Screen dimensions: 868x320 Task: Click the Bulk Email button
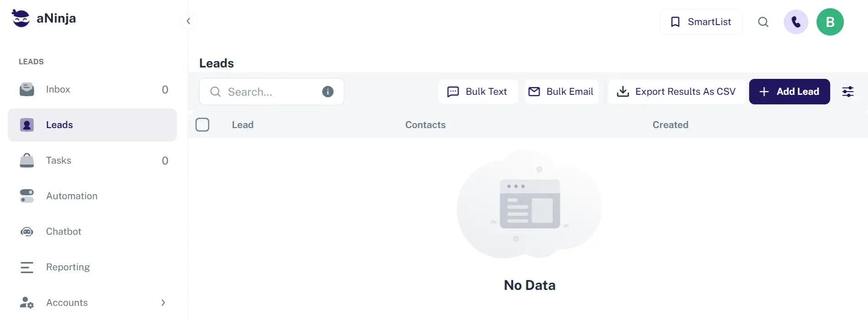(561, 92)
